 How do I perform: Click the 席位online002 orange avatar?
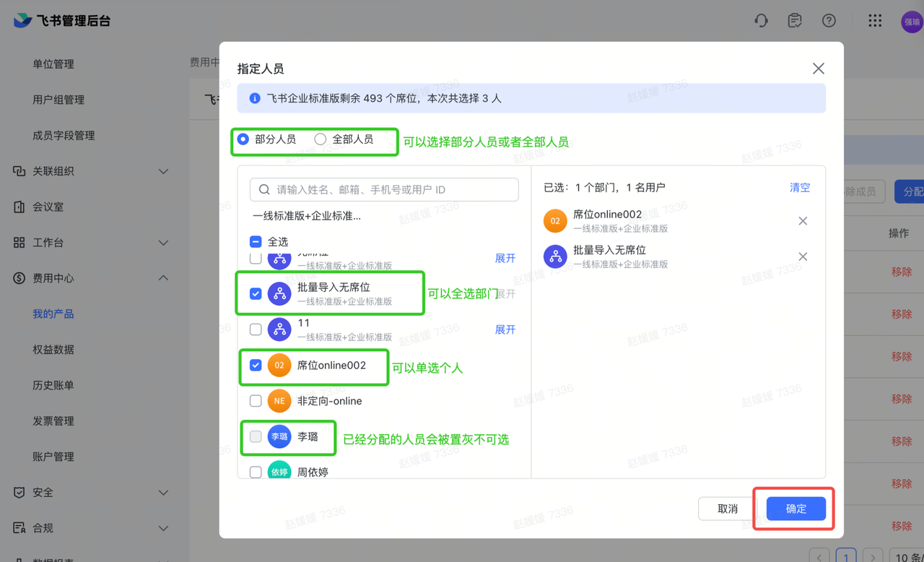[x=279, y=366]
